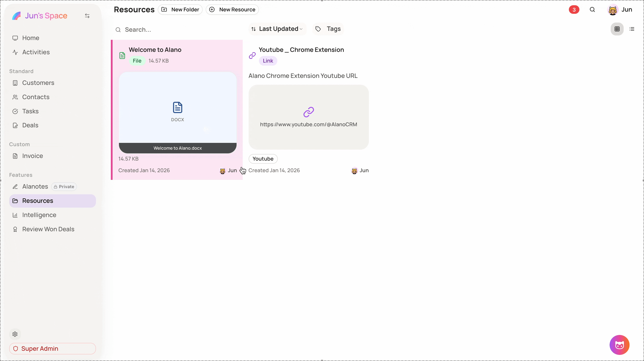Click the Invoice file icon

(x=15, y=156)
